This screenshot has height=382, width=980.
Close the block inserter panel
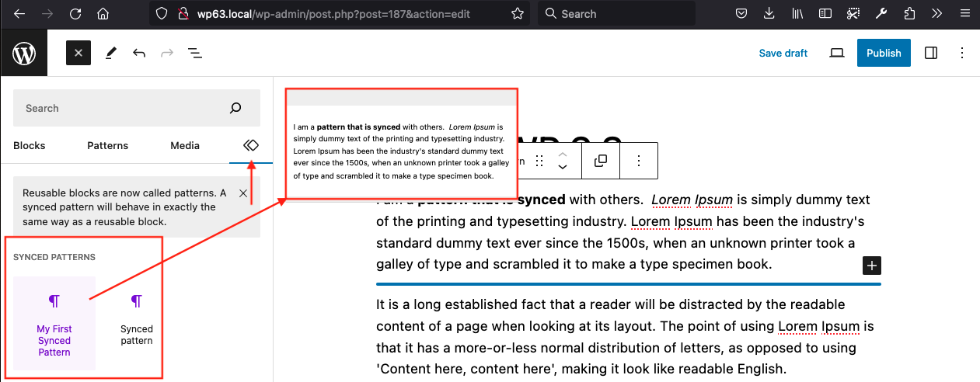pyautogui.click(x=78, y=53)
